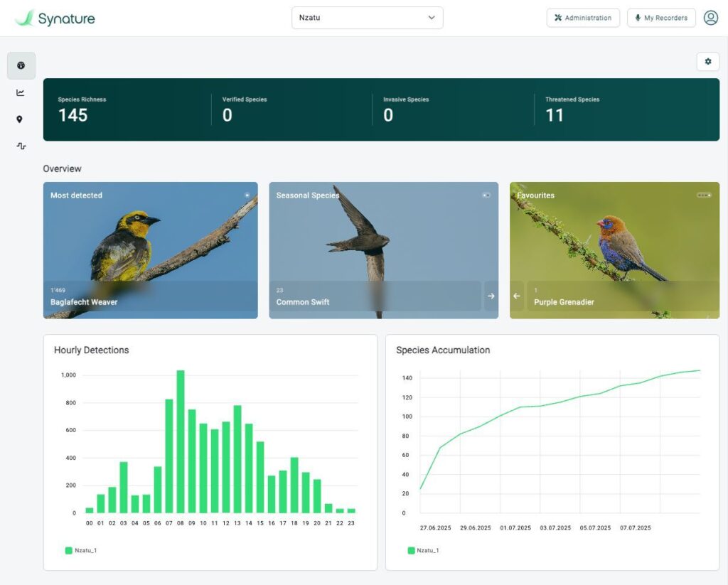Open the map location pin sidebar icon

pyautogui.click(x=20, y=119)
